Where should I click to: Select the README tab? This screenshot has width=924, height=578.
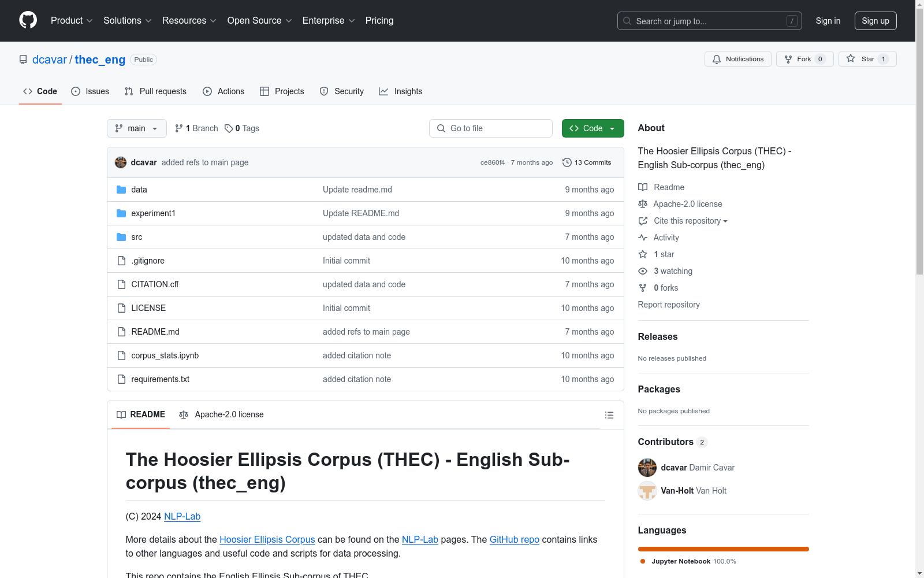141,414
